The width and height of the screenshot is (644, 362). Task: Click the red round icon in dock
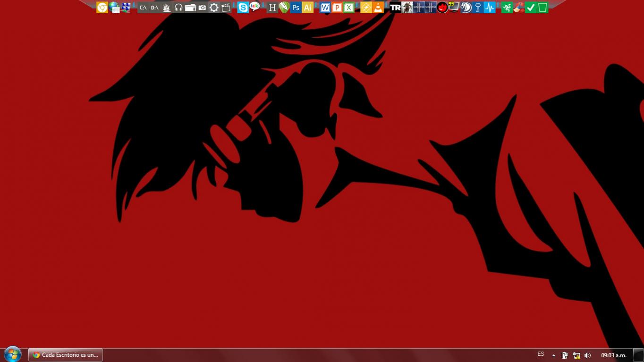pyautogui.click(x=442, y=8)
